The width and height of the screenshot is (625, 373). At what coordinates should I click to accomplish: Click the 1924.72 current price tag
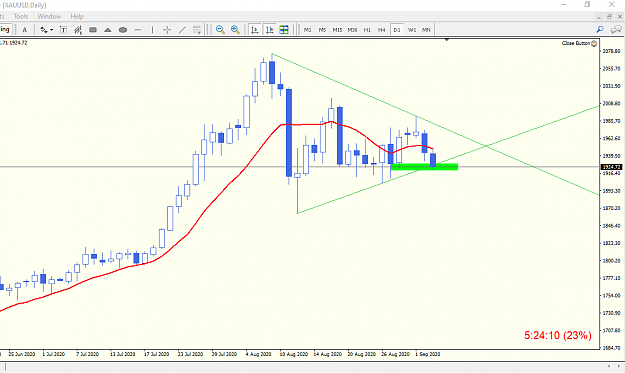click(x=611, y=167)
